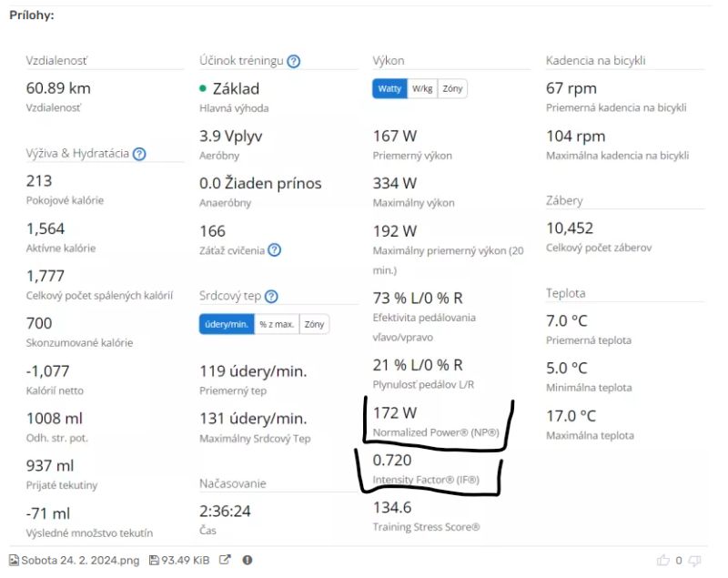Click the thumbs up icon
Viewport: 728px width, 578px height.
[x=662, y=561]
